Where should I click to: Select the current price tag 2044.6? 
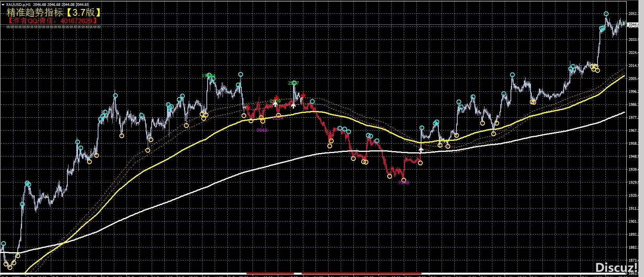[x=633, y=25]
